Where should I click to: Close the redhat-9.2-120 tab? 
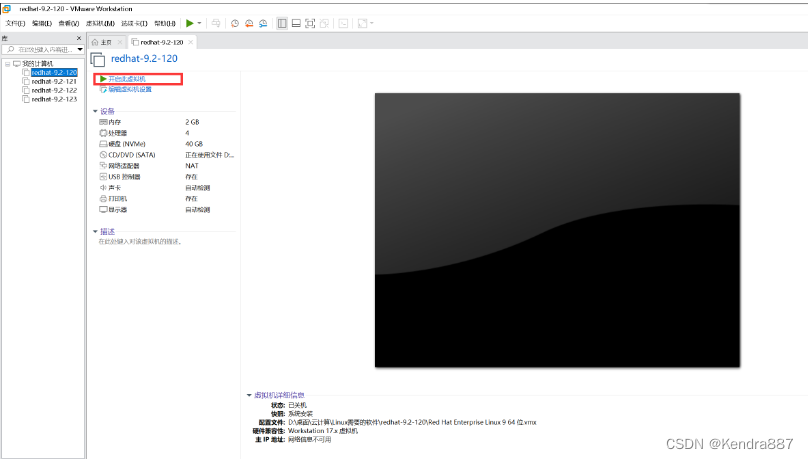(191, 42)
